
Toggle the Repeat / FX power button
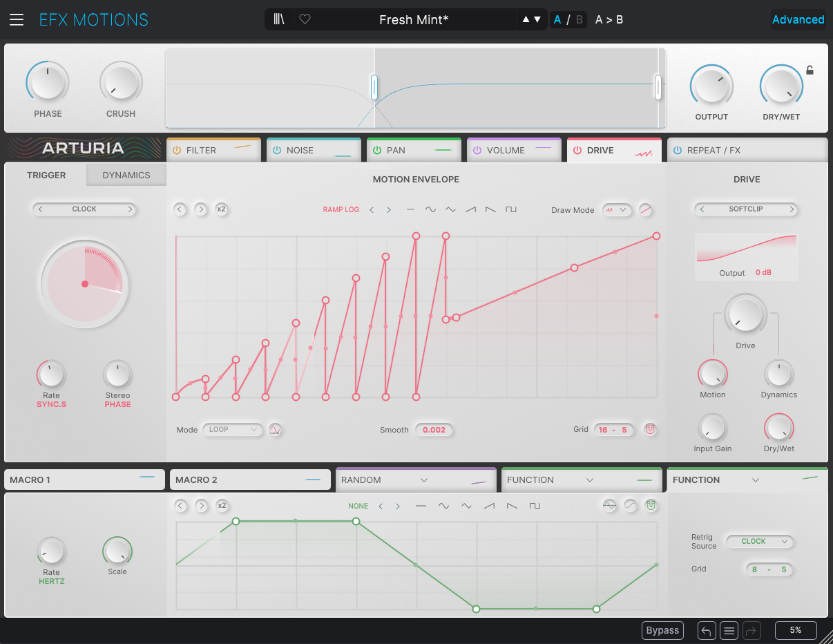click(x=677, y=150)
